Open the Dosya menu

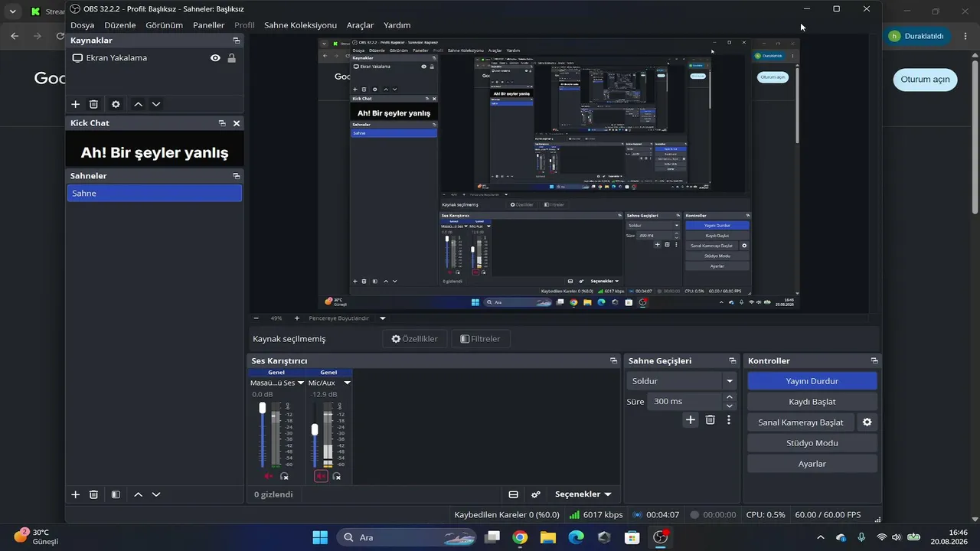pyautogui.click(x=82, y=25)
